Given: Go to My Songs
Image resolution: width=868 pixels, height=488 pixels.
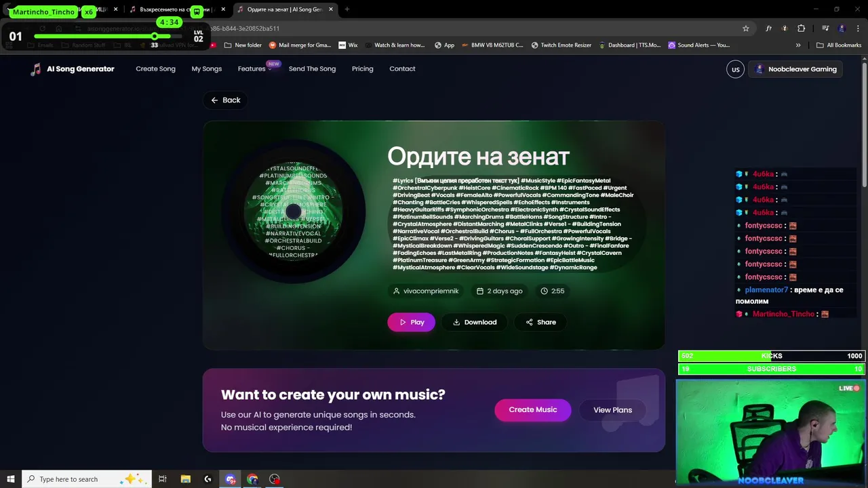Looking at the screenshot, I should (206, 69).
